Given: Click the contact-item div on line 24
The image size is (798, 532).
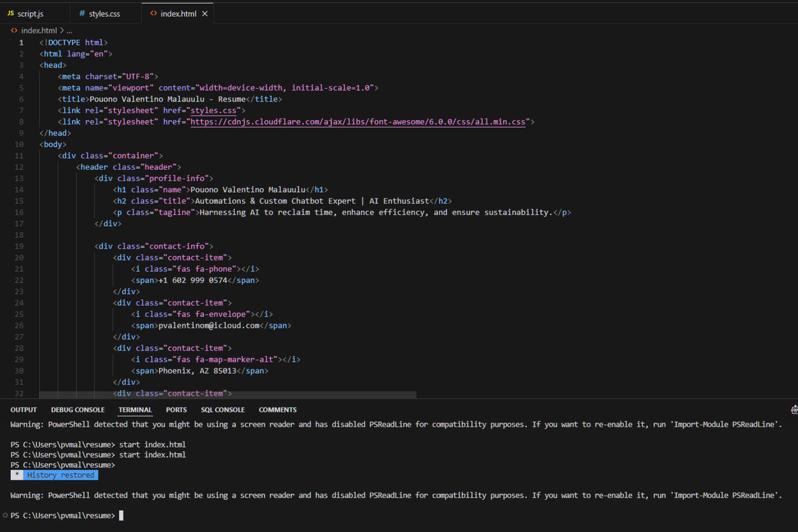Looking at the screenshot, I should 172,303.
